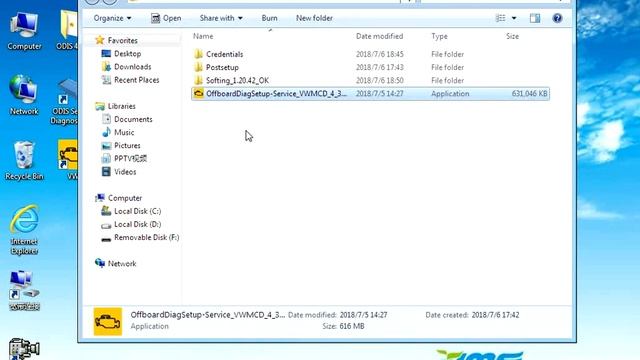Viewport: 640px width, 360px height.
Task: Click the 631,046 KB size cell
Action: pyautogui.click(x=529, y=93)
